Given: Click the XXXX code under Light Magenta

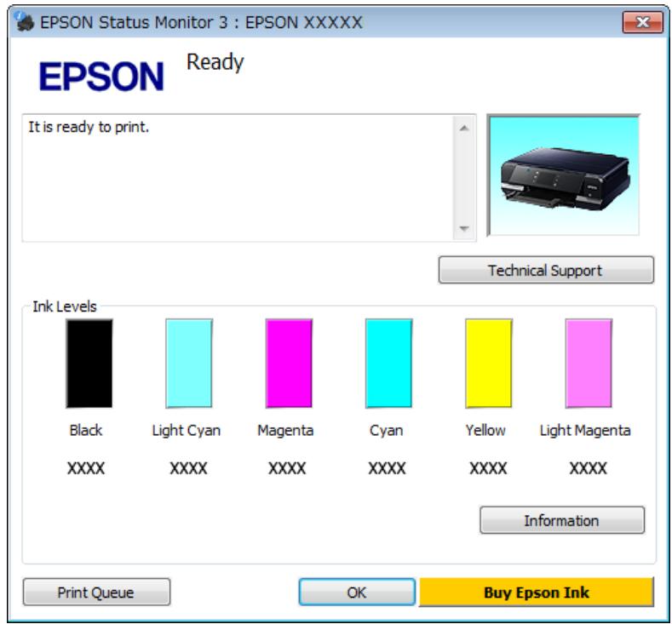Looking at the screenshot, I should point(588,468).
